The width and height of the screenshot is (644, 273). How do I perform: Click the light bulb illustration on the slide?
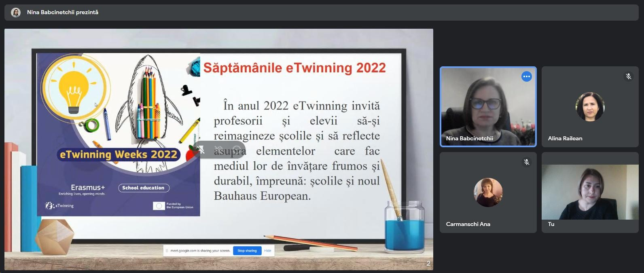[x=74, y=92]
